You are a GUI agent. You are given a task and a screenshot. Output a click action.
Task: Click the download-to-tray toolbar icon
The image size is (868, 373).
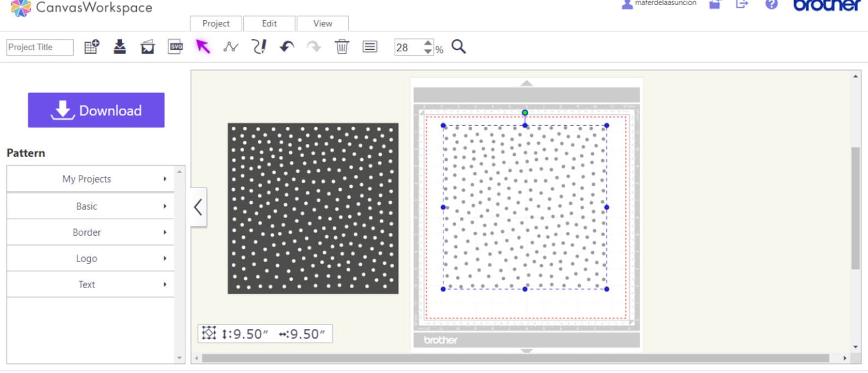coord(120,47)
